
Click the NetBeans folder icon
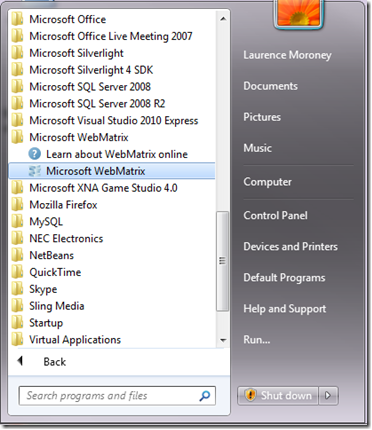click(17, 255)
